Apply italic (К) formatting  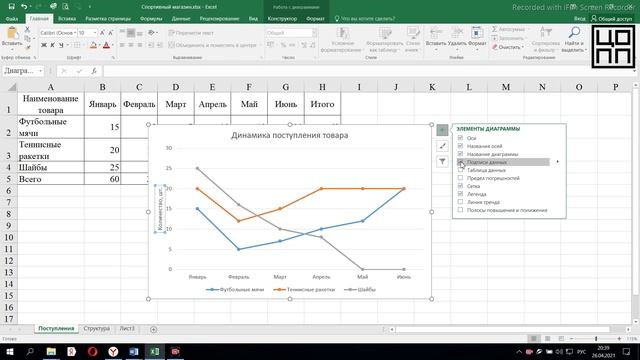(52, 45)
